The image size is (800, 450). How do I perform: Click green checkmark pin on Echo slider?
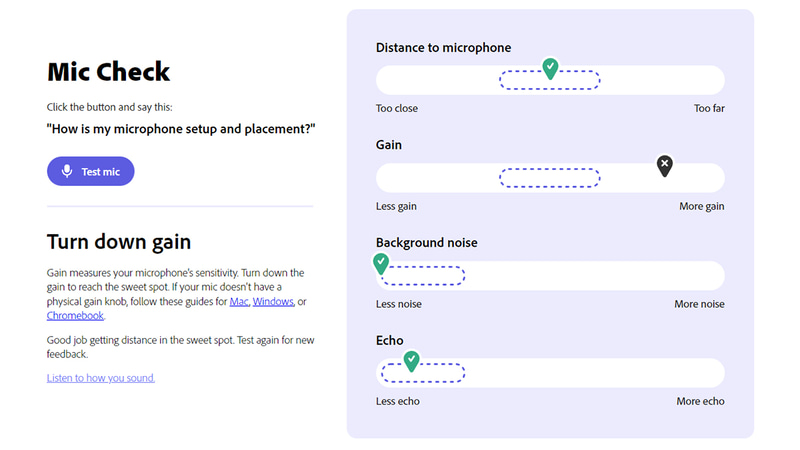coord(411,359)
